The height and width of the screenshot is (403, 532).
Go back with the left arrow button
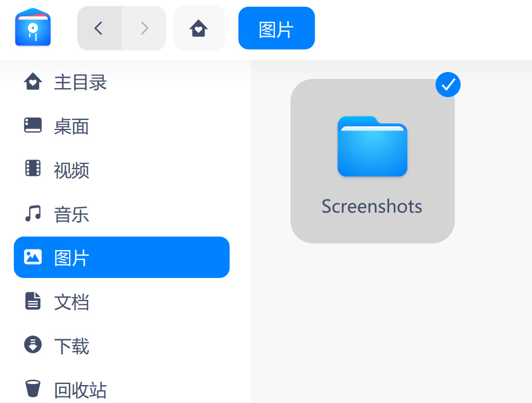point(99,28)
